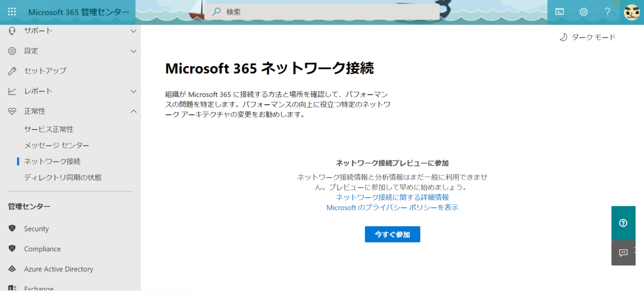Open the help question mark in header
The image size is (644, 291).
click(608, 12)
